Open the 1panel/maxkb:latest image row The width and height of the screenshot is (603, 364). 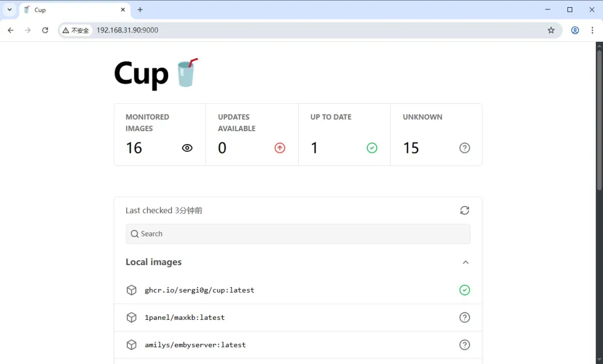pyautogui.click(x=298, y=318)
